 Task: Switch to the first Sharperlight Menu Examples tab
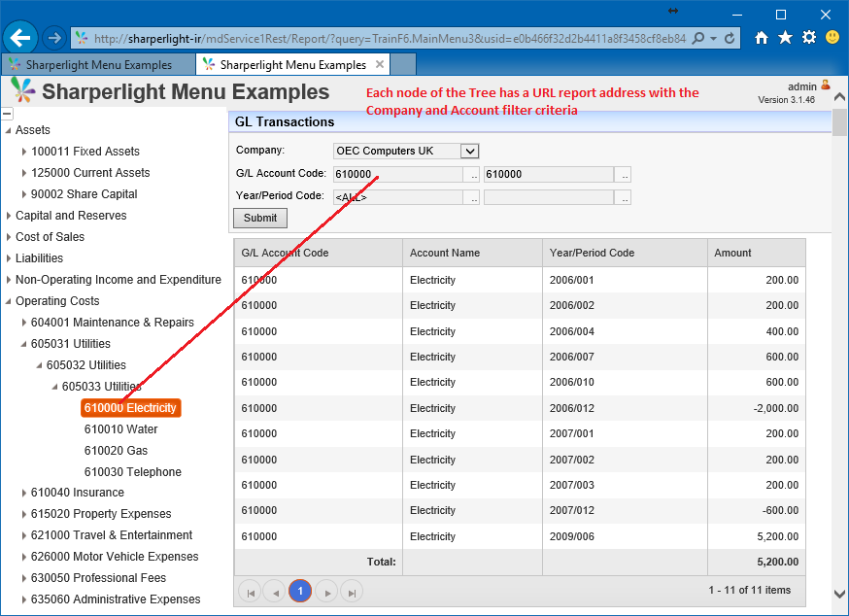[98, 64]
